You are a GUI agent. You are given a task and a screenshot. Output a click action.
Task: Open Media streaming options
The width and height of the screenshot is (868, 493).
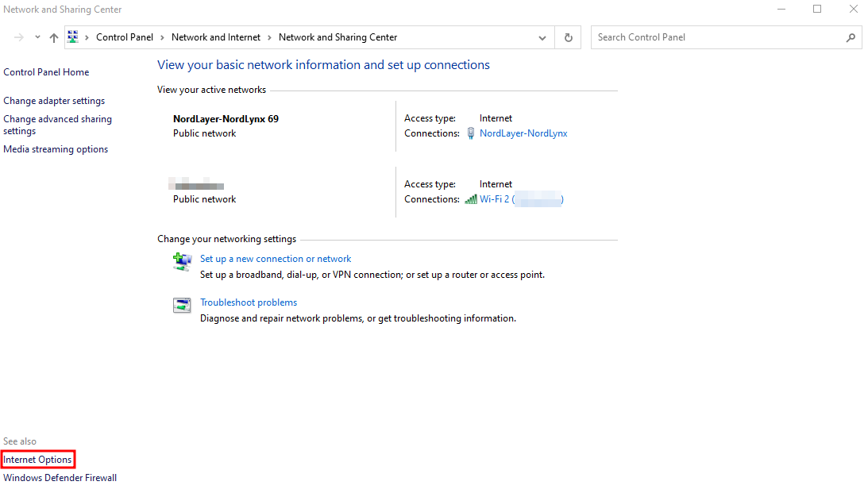coord(56,148)
